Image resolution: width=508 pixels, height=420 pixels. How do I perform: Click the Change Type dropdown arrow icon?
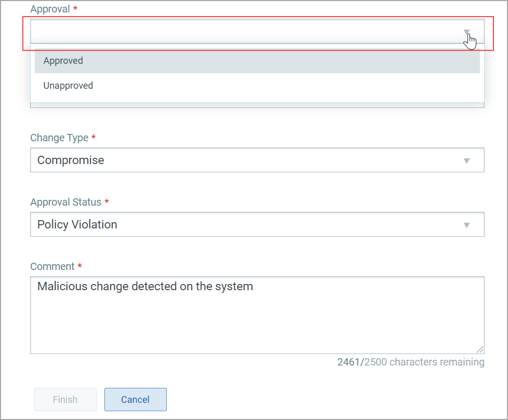click(466, 160)
